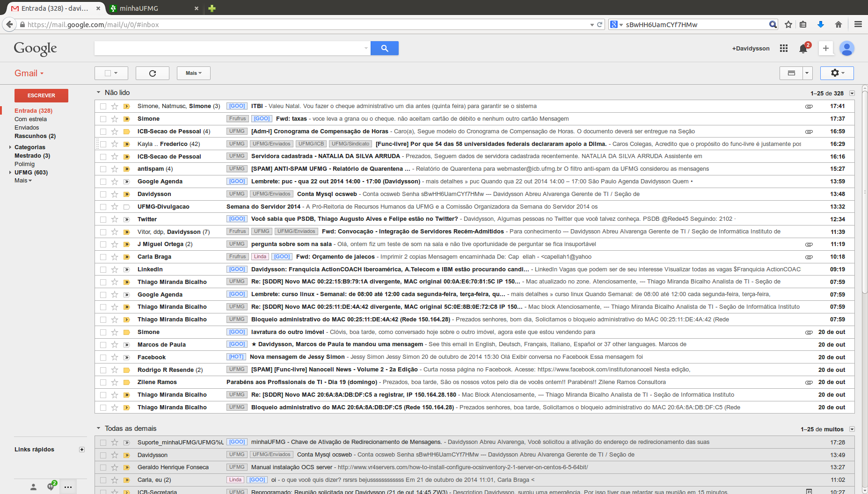This screenshot has height=494, width=868.
Task: Star the Twitter email
Action: tap(115, 219)
